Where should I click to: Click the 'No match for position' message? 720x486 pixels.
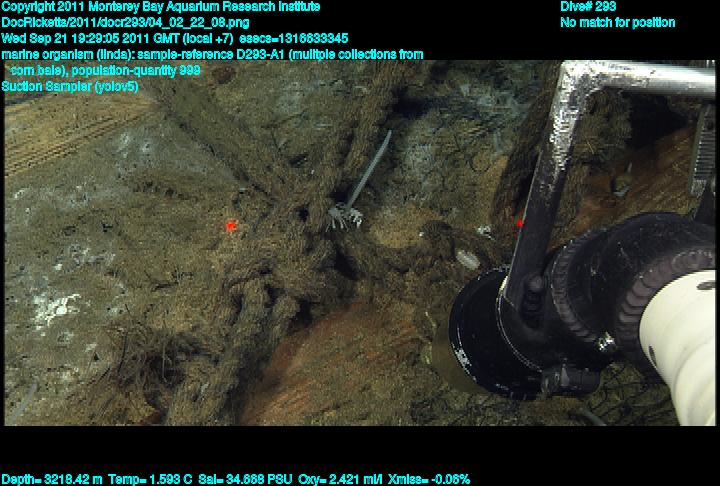point(617,22)
